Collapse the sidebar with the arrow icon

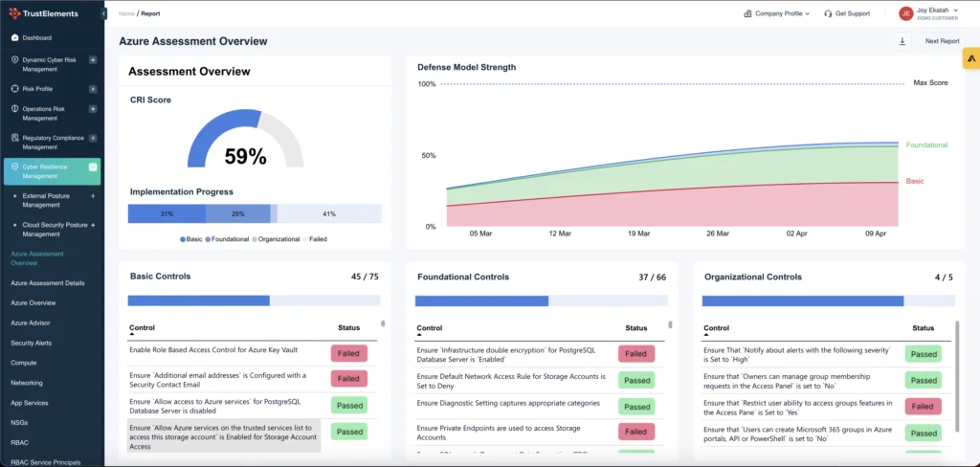click(103, 13)
